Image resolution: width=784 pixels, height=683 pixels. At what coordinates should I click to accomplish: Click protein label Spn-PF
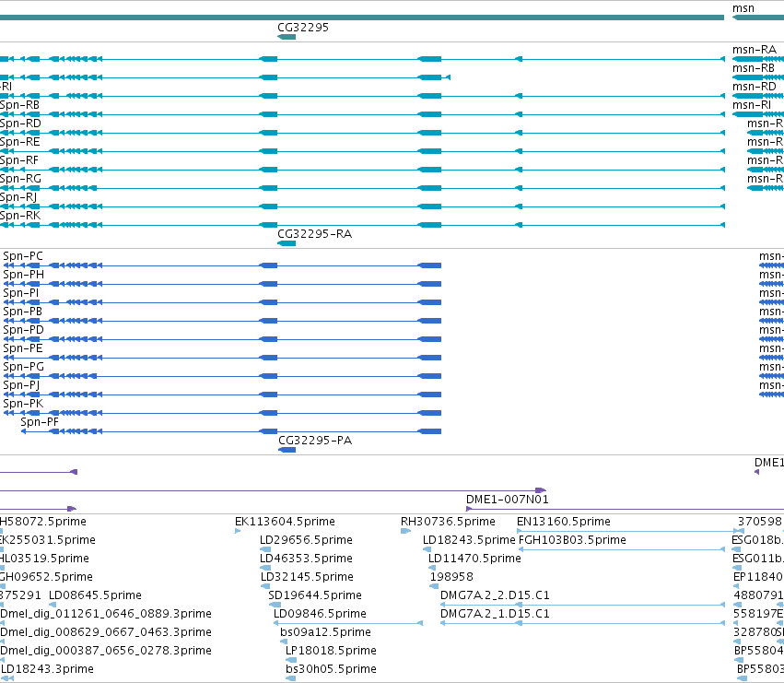click(x=40, y=422)
